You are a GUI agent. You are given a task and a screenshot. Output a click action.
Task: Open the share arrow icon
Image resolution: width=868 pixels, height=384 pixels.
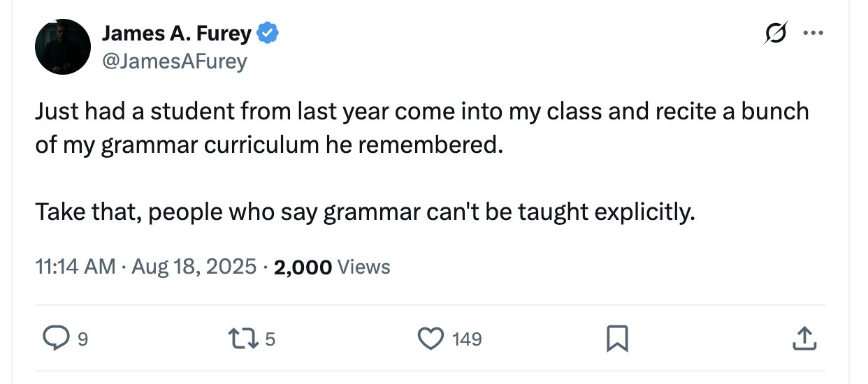coord(803,339)
